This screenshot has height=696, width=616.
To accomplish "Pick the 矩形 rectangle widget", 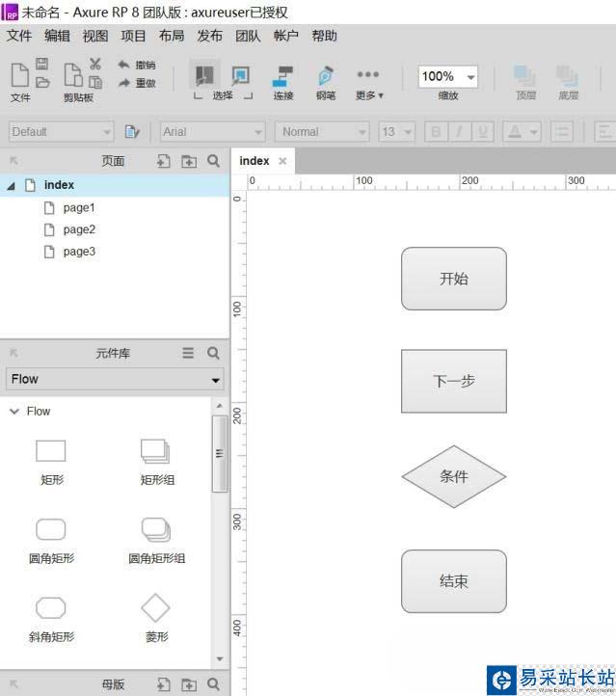I will tap(51, 462).
